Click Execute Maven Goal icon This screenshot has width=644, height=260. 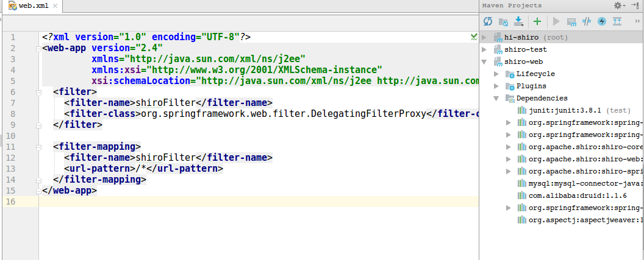571,21
